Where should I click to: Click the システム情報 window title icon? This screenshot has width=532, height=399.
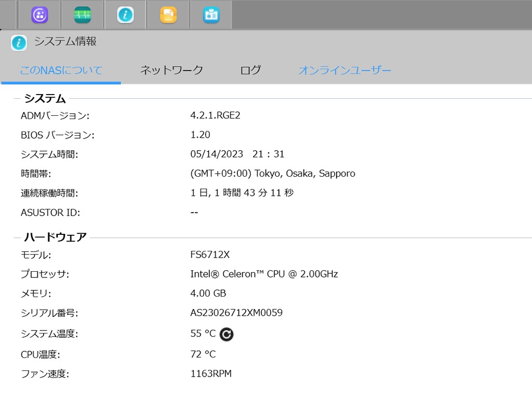(19, 43)
